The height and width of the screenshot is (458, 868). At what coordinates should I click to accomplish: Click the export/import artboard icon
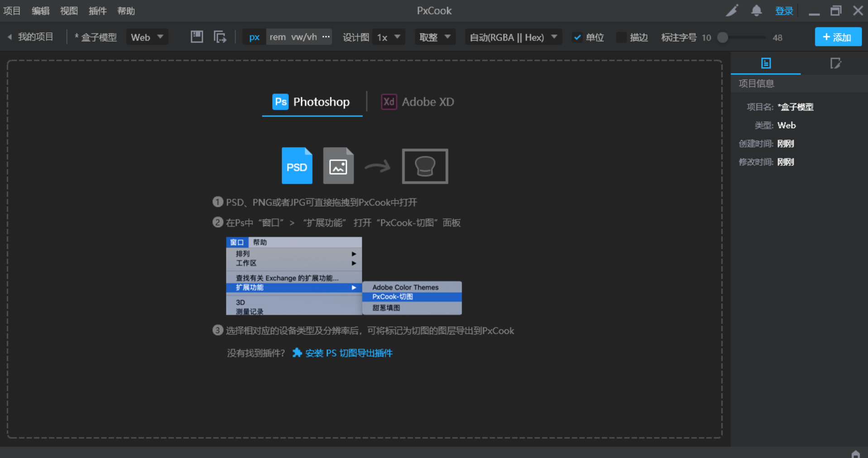220,37
